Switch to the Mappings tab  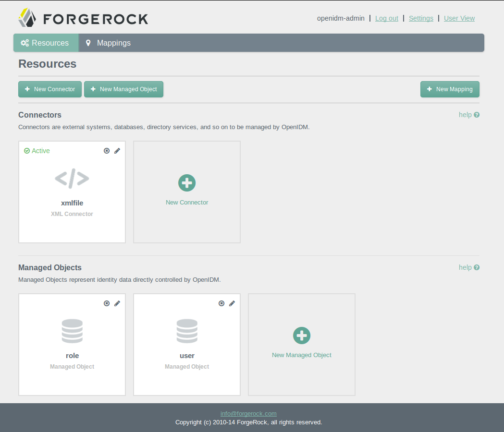[108, 43]
